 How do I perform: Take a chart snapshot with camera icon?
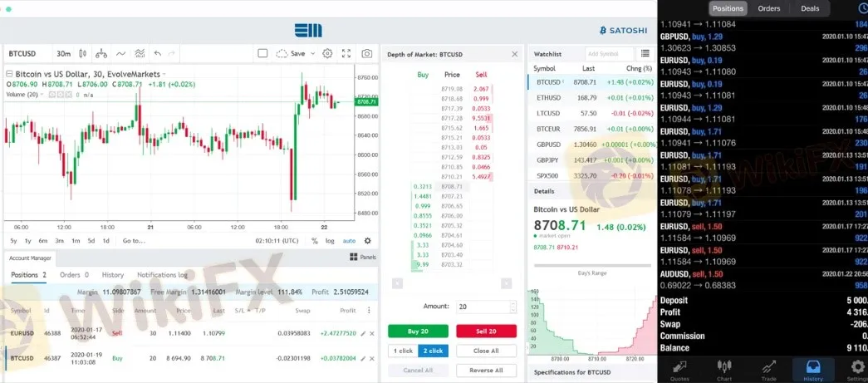pos(366,54)
